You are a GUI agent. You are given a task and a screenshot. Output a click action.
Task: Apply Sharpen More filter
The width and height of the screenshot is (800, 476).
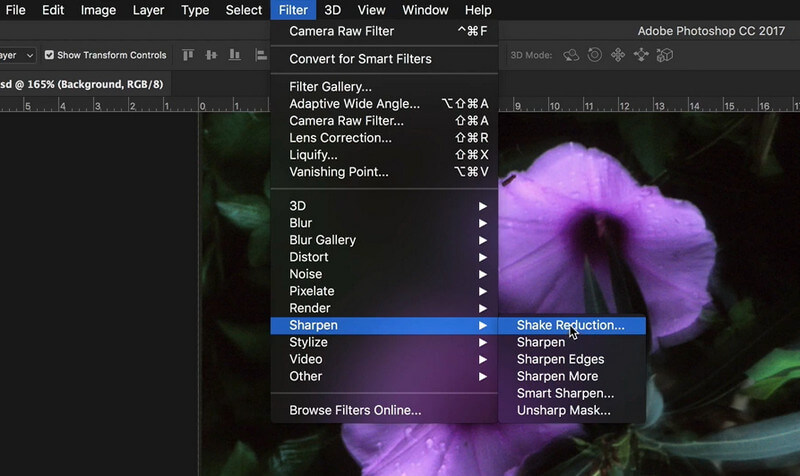tap(572, 376)
